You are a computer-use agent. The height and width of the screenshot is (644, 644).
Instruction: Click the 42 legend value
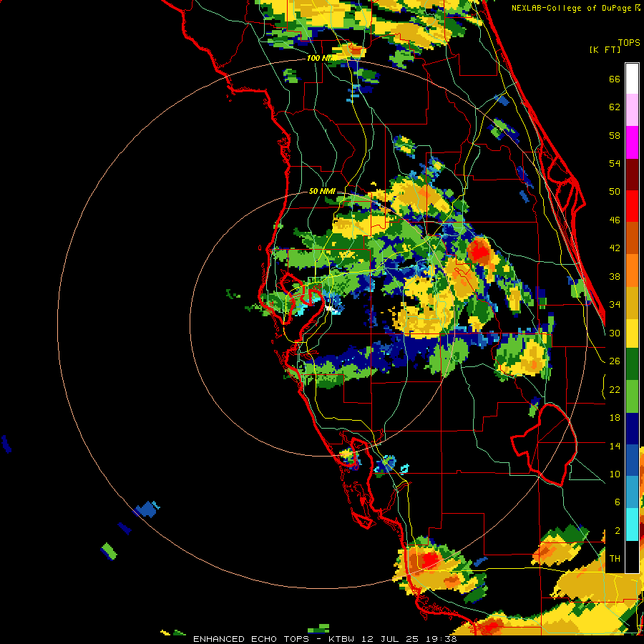coord(615,248)
